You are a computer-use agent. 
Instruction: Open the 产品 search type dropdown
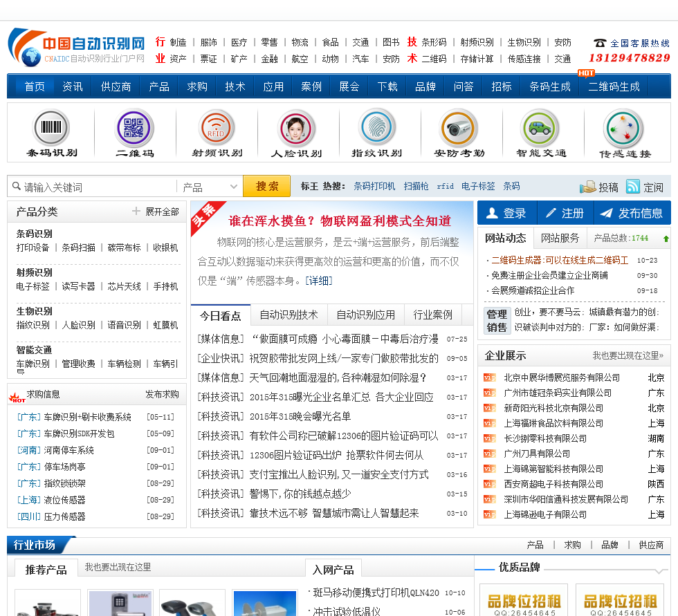pyautogui.click(x=210, y=187)
